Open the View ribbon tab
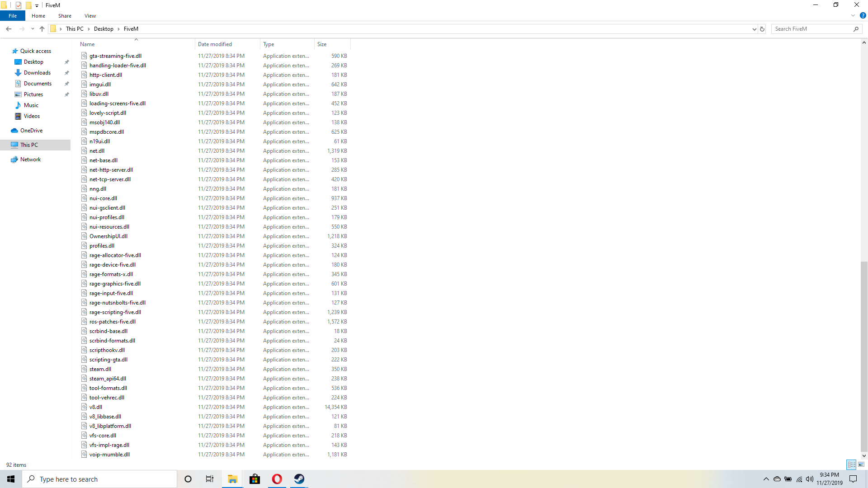 [90, 16]
